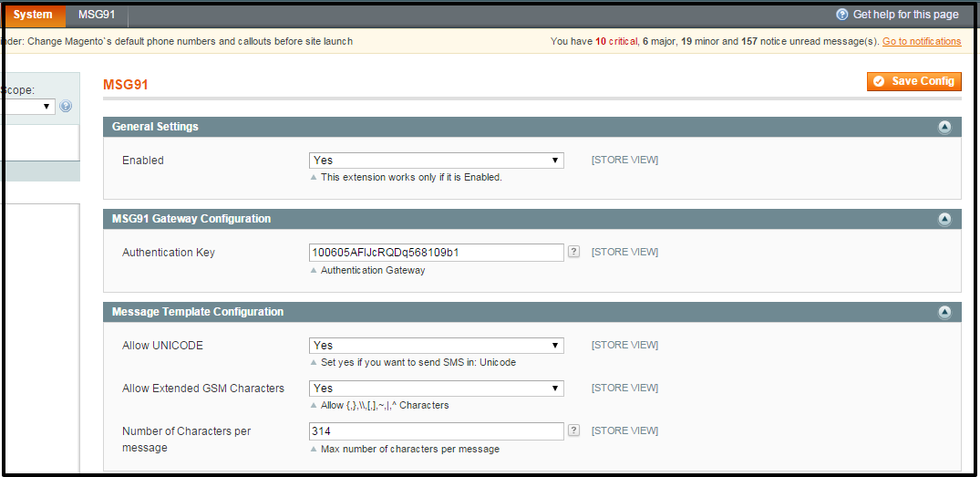Click the MSG91 Gateway Configuration header title

click(191, 219)
